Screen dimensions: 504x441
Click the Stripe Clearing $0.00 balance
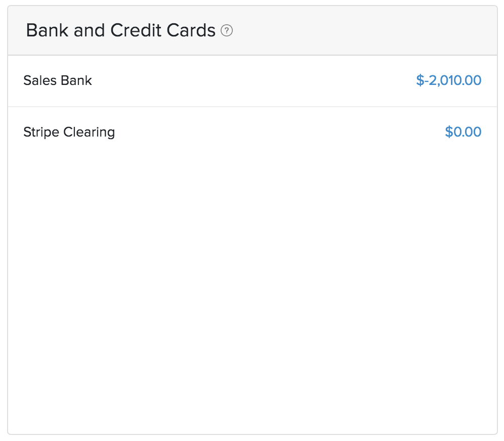tap(463, 132)
